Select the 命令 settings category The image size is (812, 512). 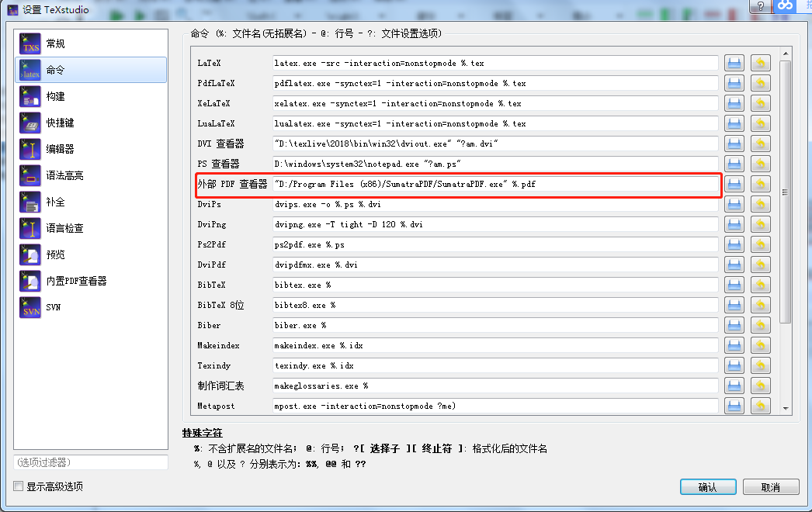(91, 70)
